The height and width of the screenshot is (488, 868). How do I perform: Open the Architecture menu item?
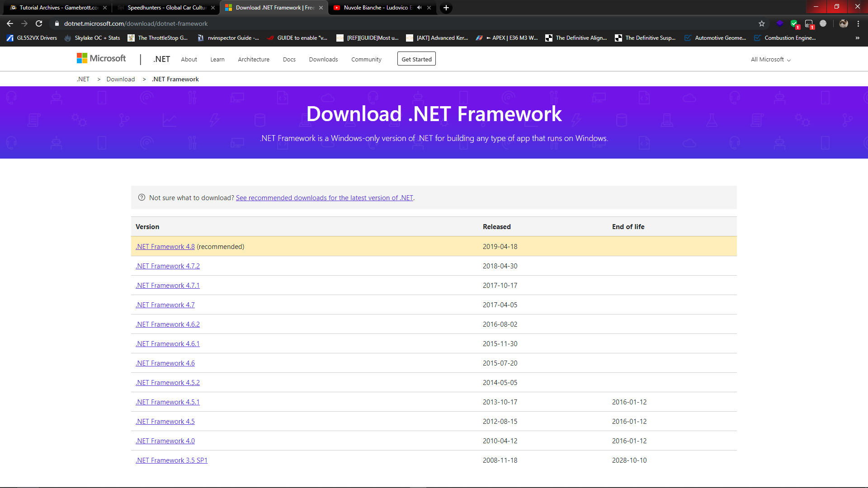tap(253, 60)
